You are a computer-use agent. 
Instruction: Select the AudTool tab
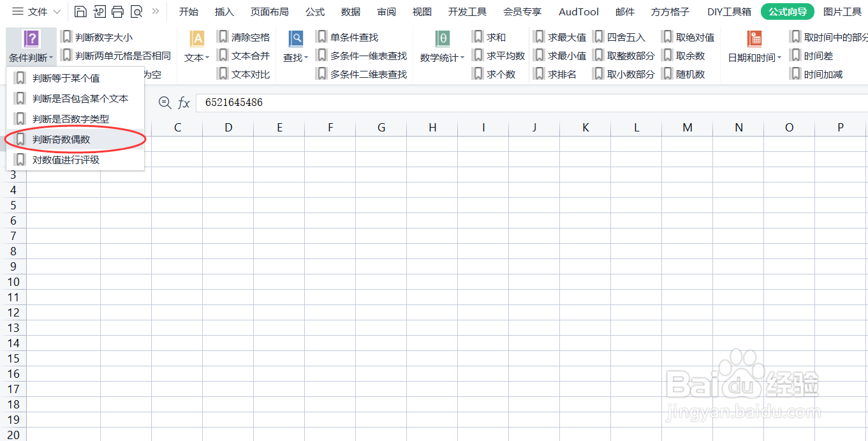pos(578,11)
